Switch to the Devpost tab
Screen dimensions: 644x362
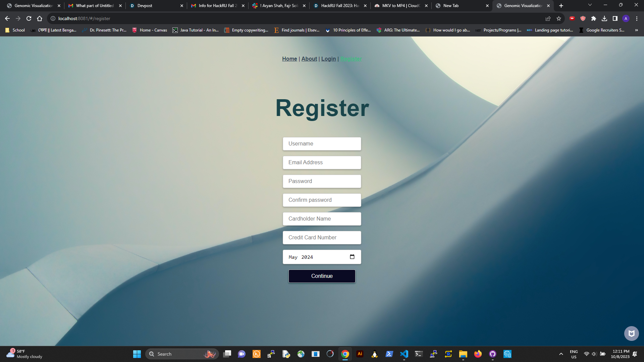click(x=154, y=6)
